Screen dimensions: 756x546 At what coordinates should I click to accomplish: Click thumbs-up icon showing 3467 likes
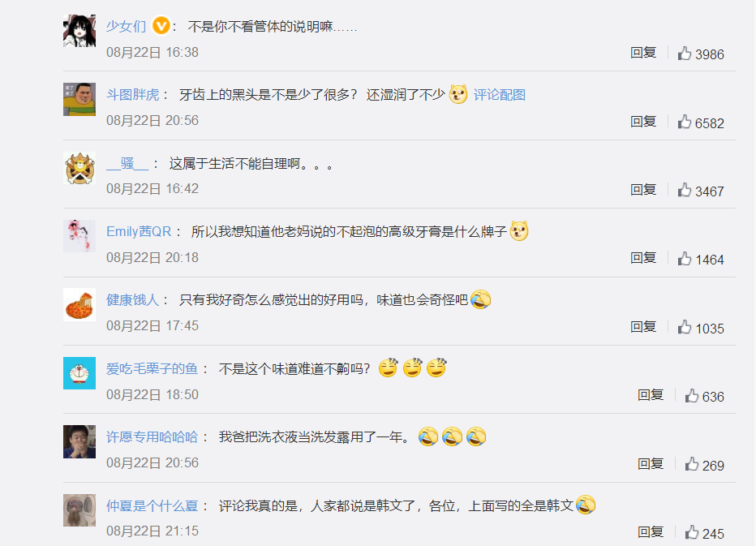point(684,190)
